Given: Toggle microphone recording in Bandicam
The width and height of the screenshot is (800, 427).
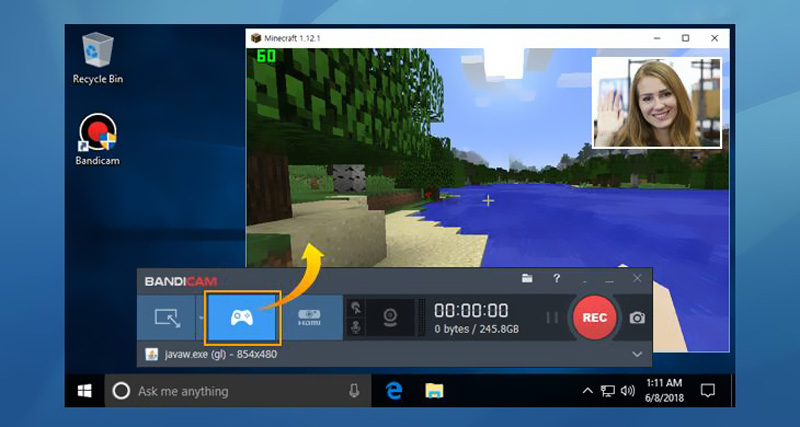Looking at the screenshot, I should pyautogui.click(x=356, y=328).
